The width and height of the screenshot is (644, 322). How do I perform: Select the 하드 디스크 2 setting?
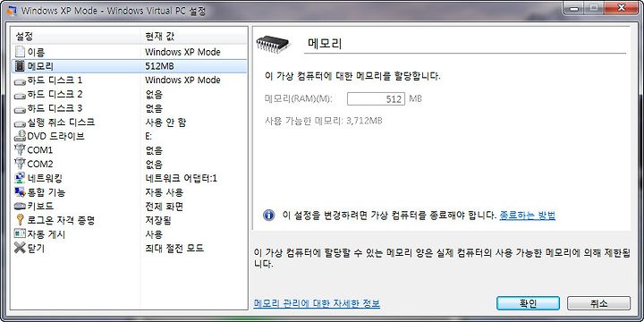point(130,95)
